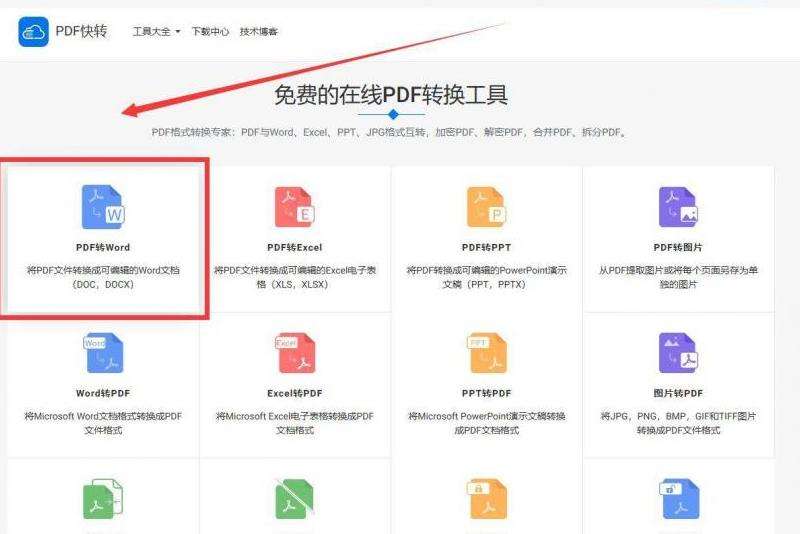Viewport: 800px width, 534px height.
Task: Click description 将Microsoft Word文档格式转换成PDF
Action: (103, 423)
